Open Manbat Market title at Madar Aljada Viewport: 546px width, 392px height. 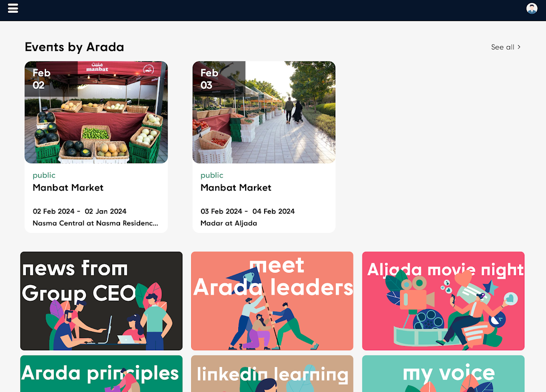point(236,188)
